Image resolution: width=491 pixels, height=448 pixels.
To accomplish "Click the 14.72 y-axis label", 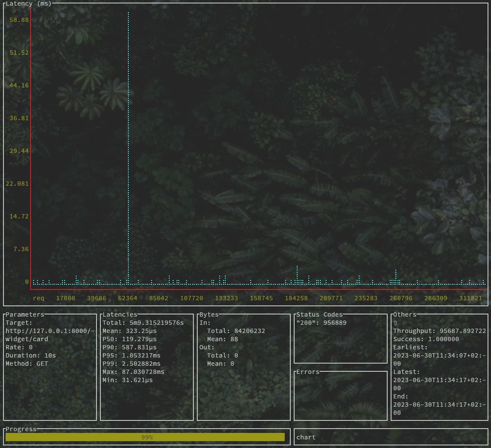I will coord(19,216).
